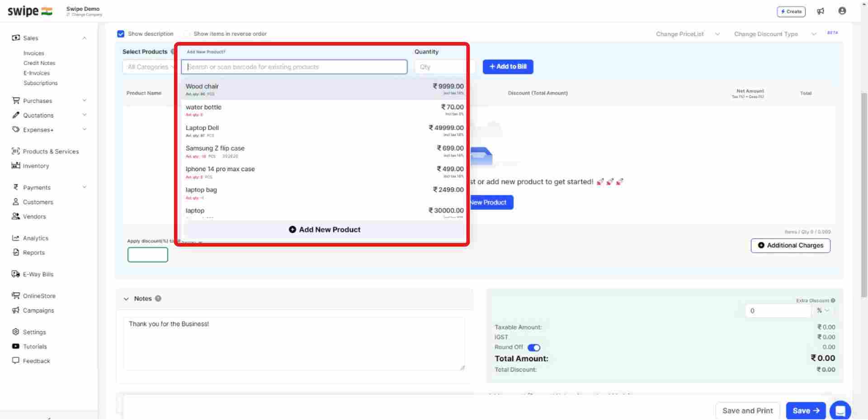Click the OnlineStore cart icon

[16, 296]
